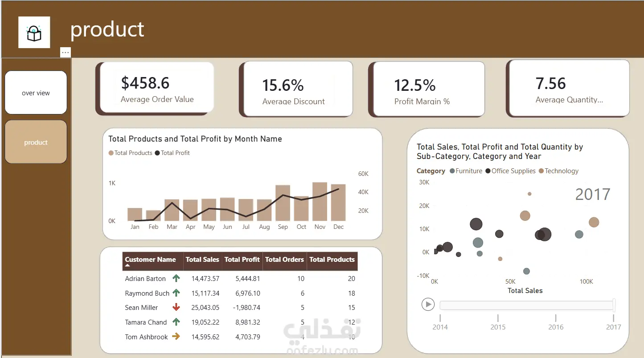Select the Average Order Value card

(x=157, y=87)
